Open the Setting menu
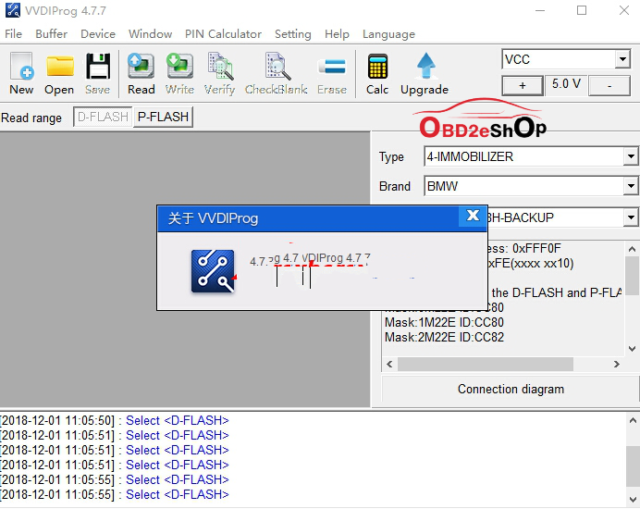 point(293,34)
